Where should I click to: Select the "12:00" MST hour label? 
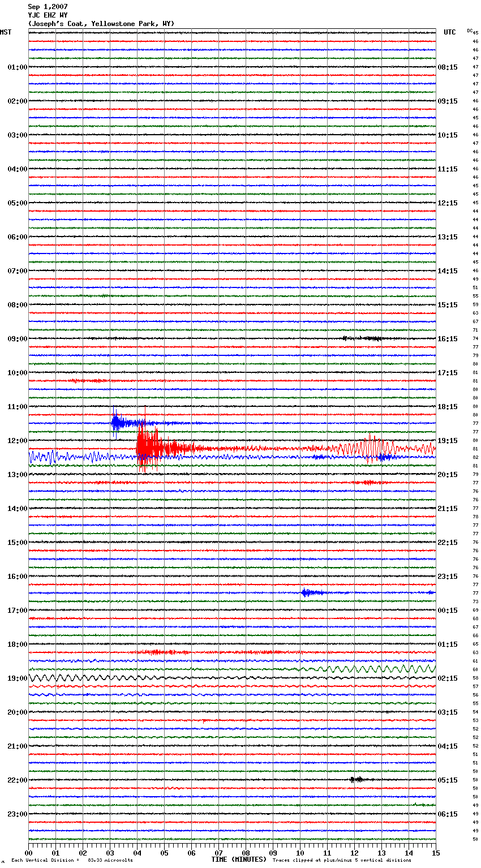(x=17, y=441)
